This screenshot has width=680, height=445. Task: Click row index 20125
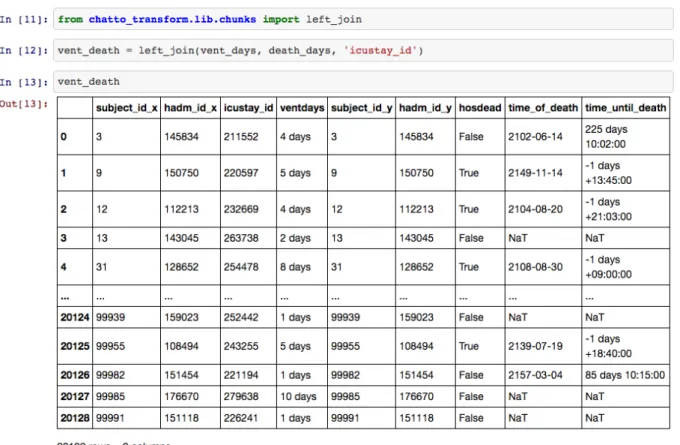(x=75, y=346)
